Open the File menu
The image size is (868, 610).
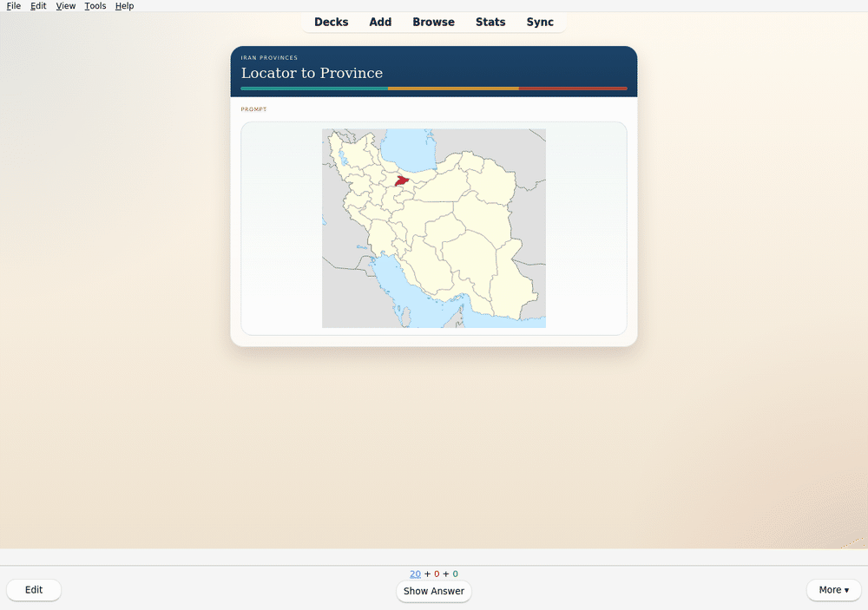tap(13, 5)
